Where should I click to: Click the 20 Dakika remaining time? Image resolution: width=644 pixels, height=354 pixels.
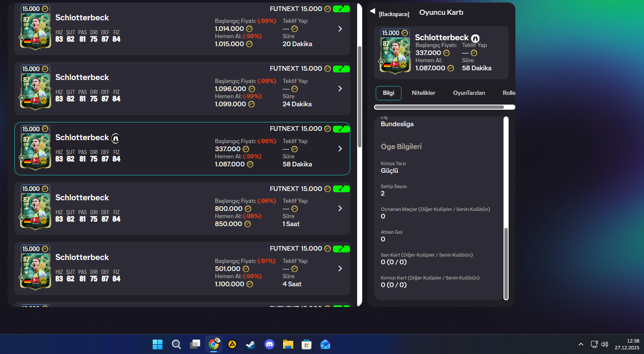(x=297, y=44)
